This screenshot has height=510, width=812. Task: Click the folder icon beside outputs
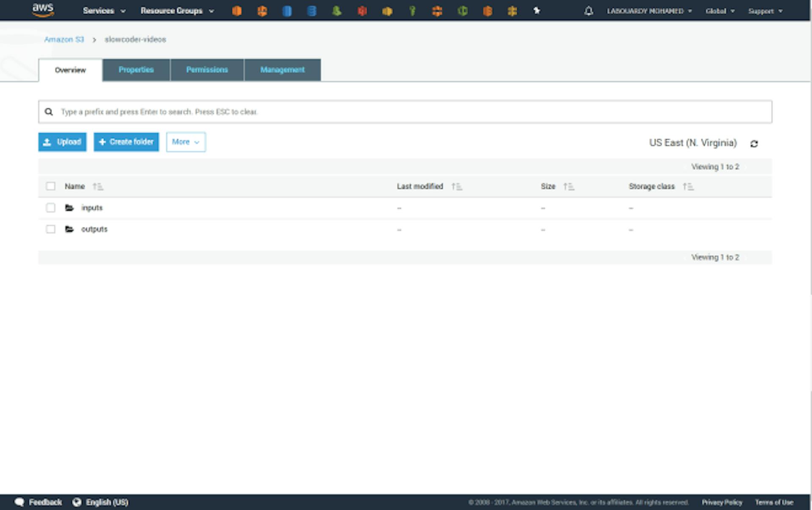point(69,229)
